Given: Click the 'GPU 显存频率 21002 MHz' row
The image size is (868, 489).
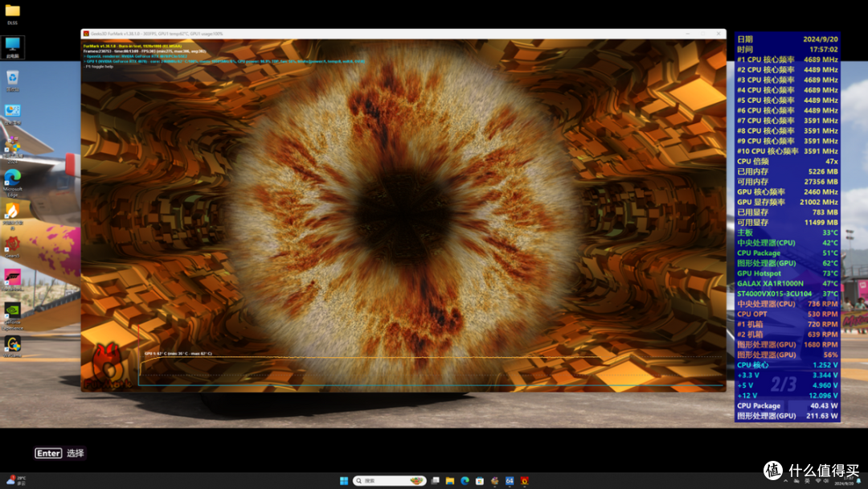Looking at the screenshot, I should coord(787,202).
